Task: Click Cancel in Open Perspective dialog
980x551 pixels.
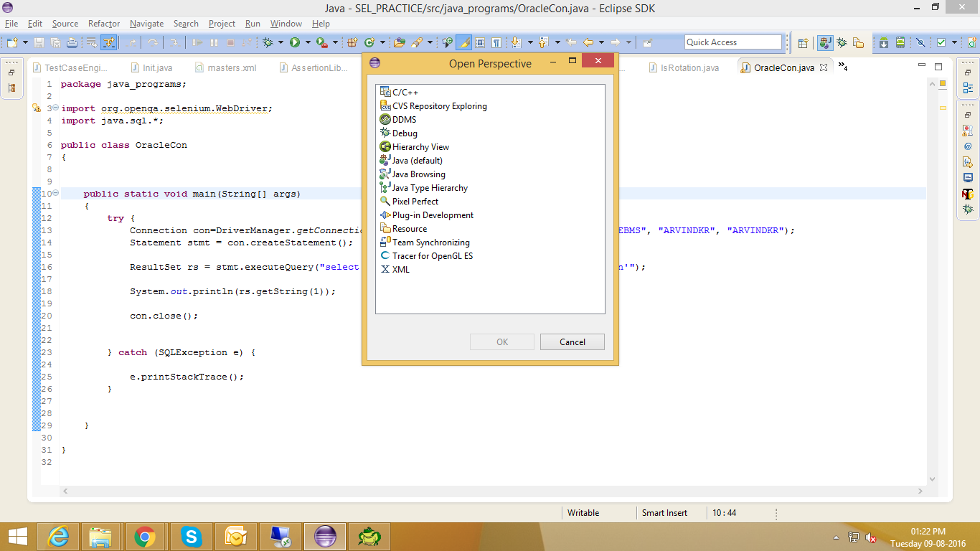Action: click(x=573, y=342)
